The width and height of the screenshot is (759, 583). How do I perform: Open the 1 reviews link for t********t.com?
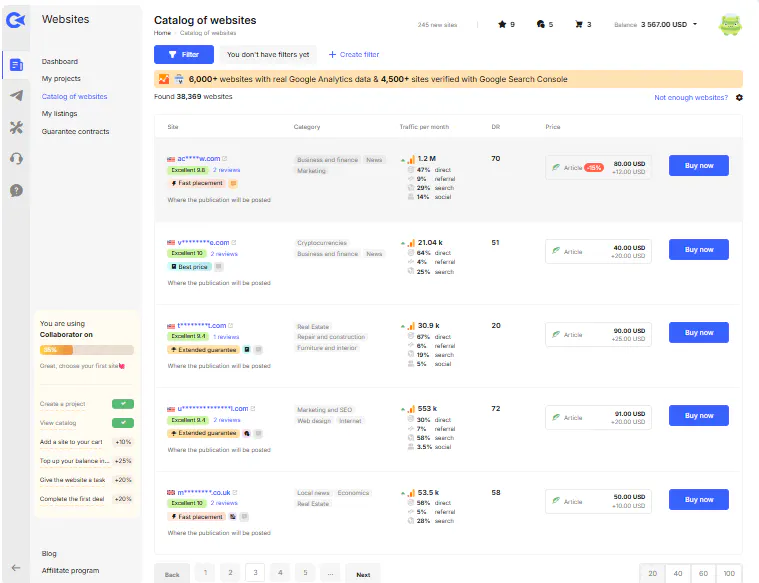[x=226, y=337]
